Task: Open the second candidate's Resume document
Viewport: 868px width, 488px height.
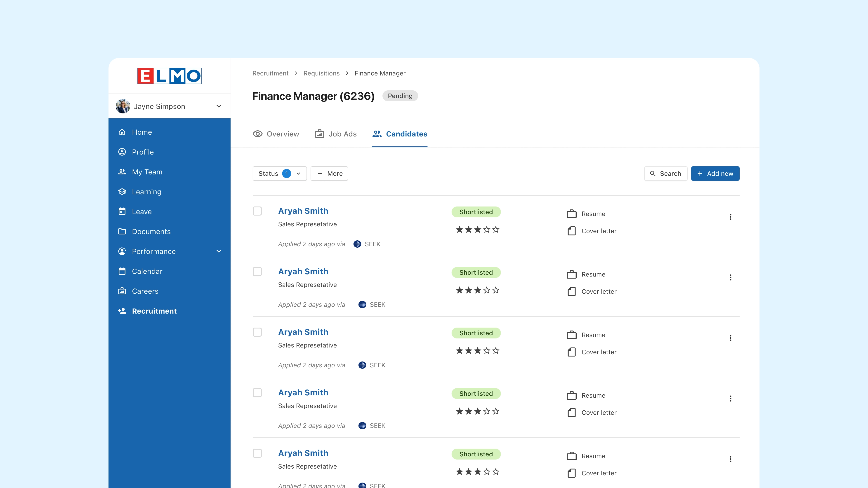Action: pyautogui.click(x=586, y=274)
